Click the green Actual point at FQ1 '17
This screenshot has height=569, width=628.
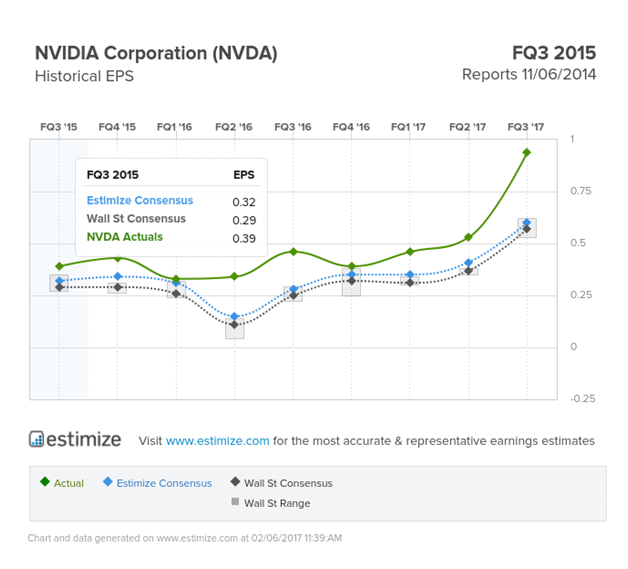(410, 251)
